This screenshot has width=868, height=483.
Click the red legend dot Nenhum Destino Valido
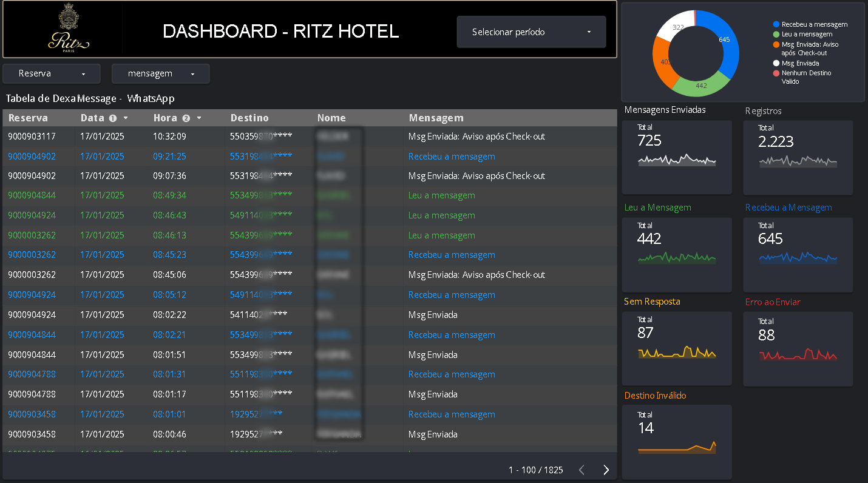tap(776, 73)
